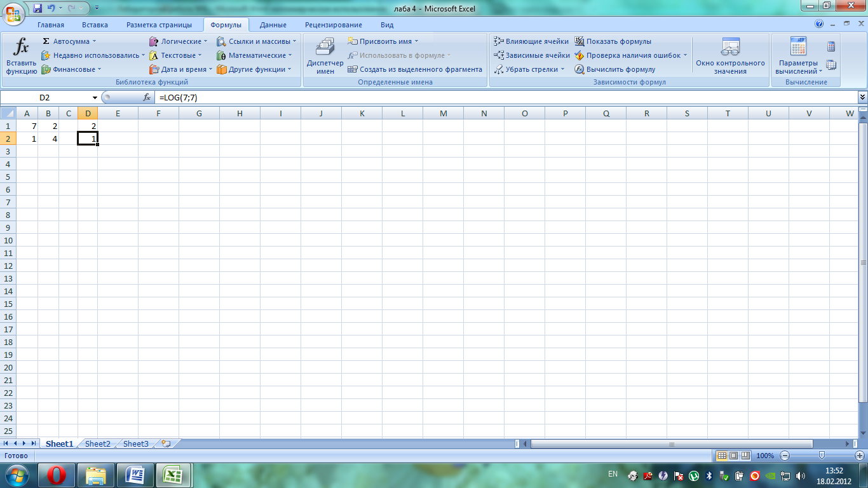Open Sheet3 worksheet tab

coord(136,444)
